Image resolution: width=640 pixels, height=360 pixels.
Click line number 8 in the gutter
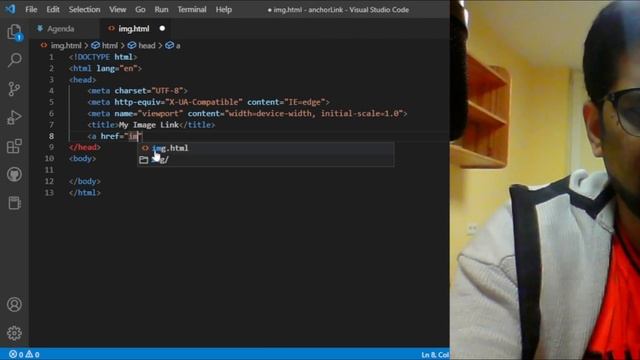coord(51,136)
